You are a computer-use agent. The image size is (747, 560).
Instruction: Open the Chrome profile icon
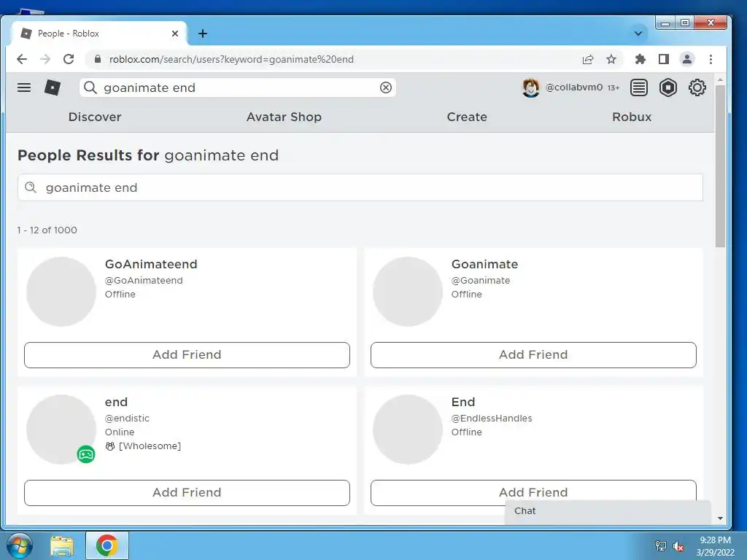point(687,59)
